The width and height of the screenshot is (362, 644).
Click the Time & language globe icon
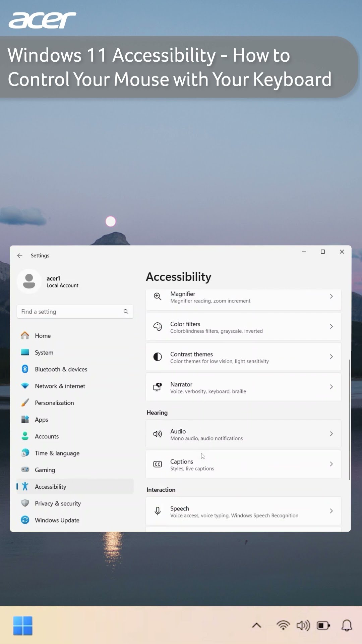click(25, 453)
